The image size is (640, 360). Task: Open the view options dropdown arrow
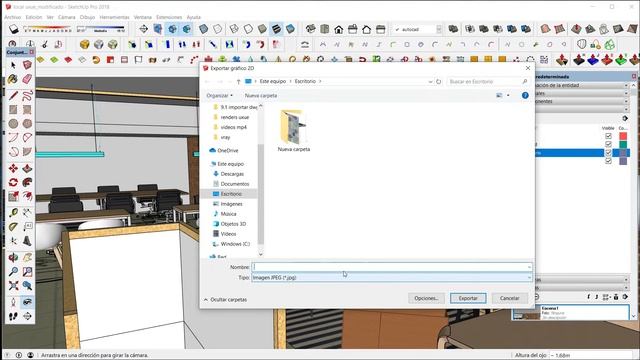click(508, 96)
